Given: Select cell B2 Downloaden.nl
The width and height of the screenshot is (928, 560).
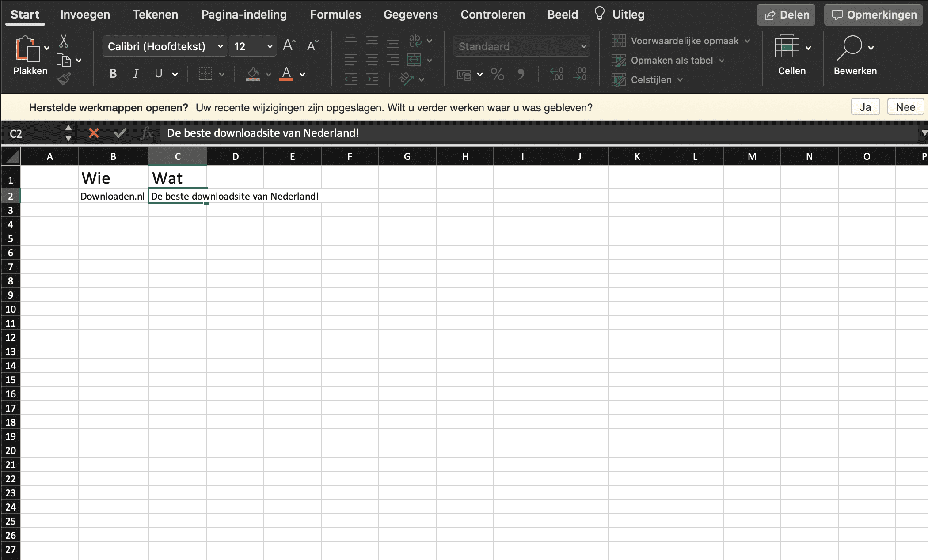Looking at the screenshot, I should pos(114,196).
